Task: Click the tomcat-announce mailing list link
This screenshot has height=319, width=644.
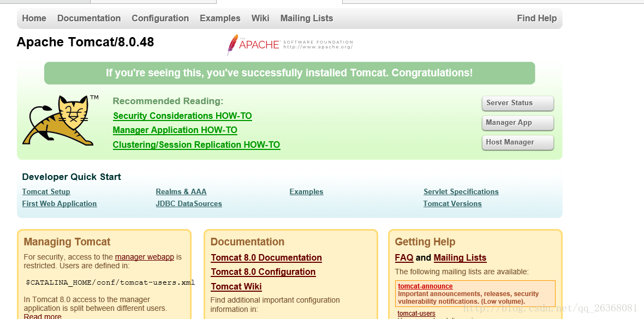Action: tap(425, 286)
